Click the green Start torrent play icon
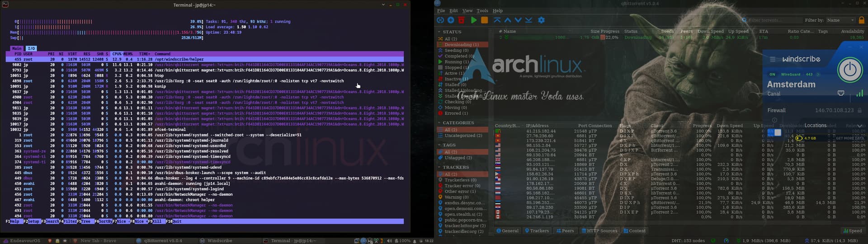The width and height of the screenshot is (868, 244). [x=474, y=20]
